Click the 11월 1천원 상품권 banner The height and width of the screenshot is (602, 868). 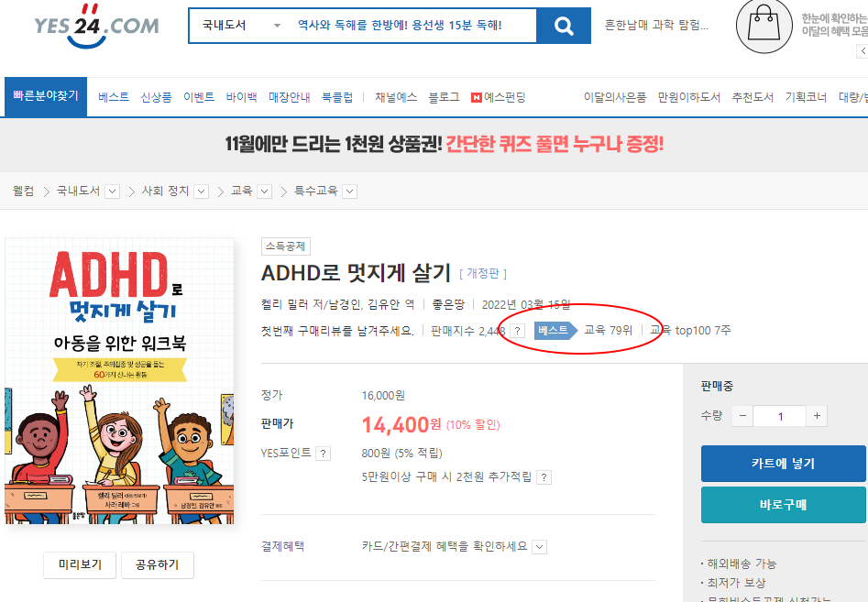pos(444,145)
